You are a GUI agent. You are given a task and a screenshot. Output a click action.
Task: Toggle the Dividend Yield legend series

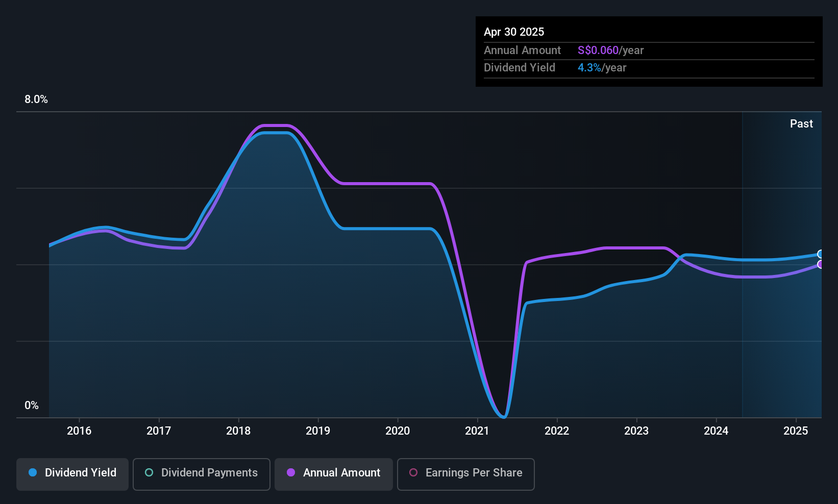(x=72, y=473)
